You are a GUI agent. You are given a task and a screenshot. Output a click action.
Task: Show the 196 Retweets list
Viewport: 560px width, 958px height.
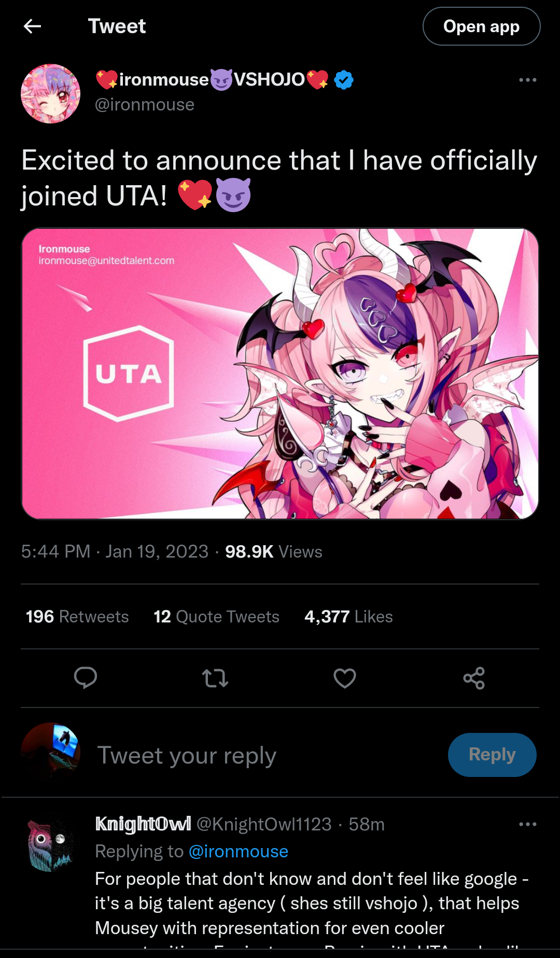coord(77,617)
